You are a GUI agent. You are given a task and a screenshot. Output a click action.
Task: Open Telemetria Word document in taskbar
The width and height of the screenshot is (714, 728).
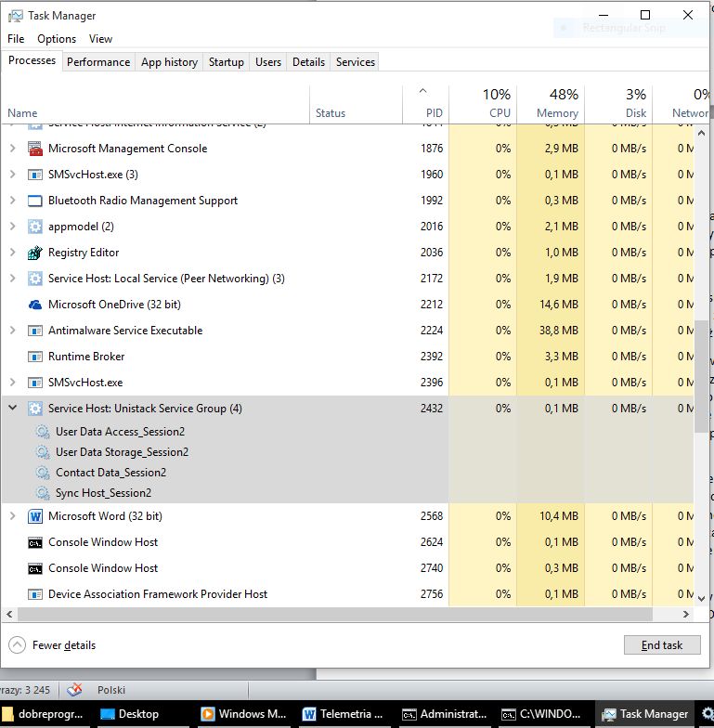coord(345,714)
